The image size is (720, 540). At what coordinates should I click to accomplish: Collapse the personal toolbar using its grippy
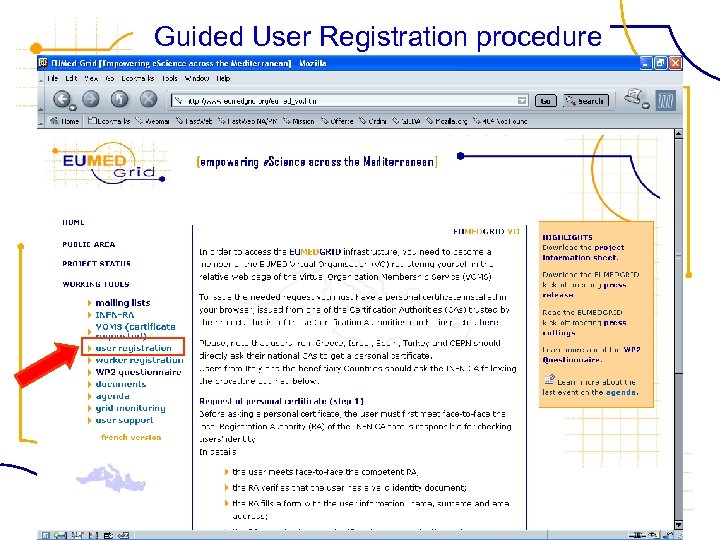click(x=40, y=121)
